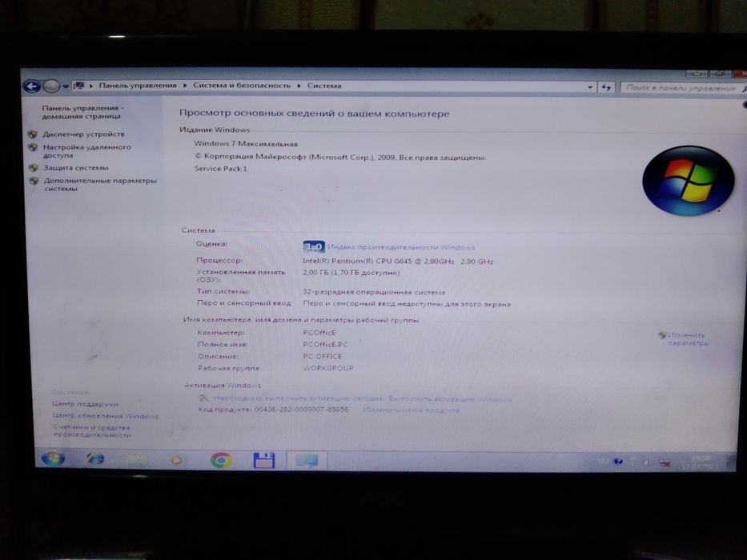Click activation key icon under 'Активация Windows'
747x560 pixels.
(204, 398)
